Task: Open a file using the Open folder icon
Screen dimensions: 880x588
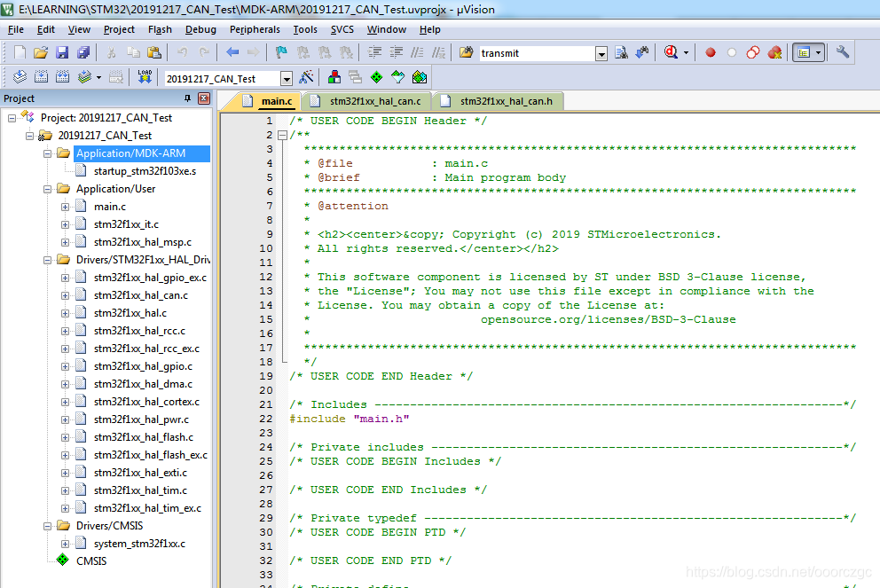Action: click(41, 52)
